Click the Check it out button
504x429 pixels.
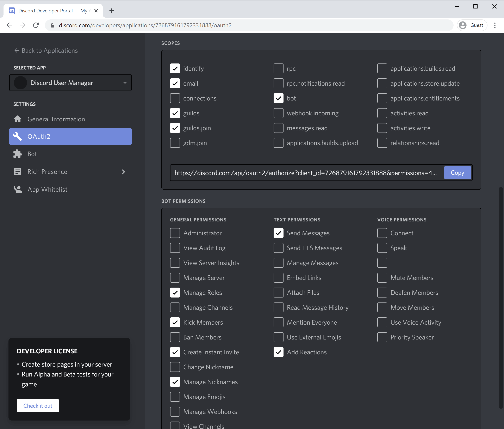coord(38,405)
